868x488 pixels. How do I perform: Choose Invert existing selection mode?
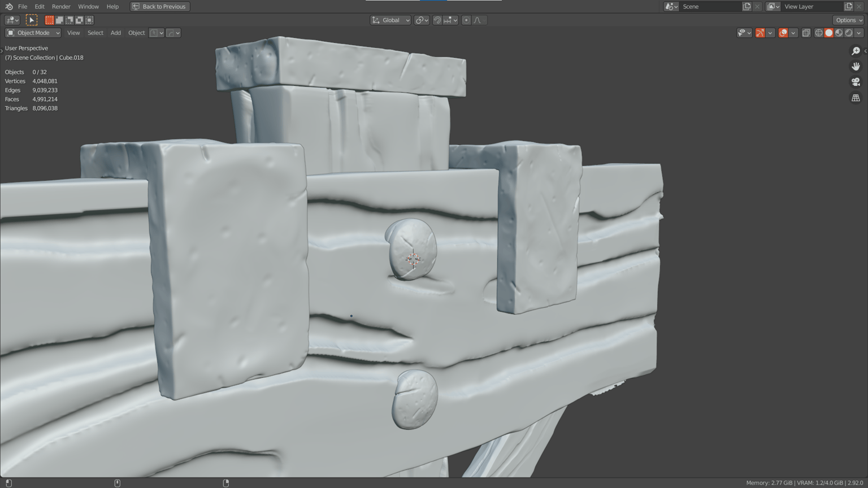(x=79, y=20)
